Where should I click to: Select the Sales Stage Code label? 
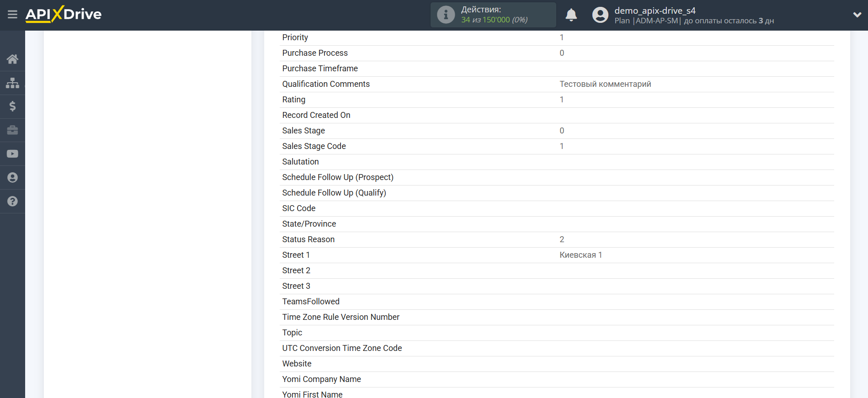click(x=314, y=146)
